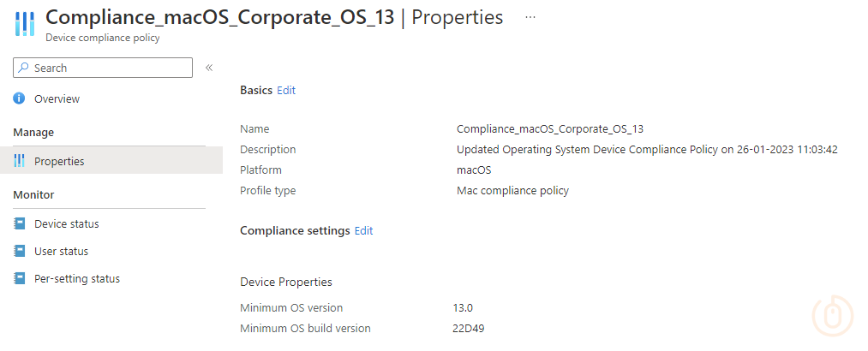Click the magnifier icon in Search box

(x=24, y=68)
